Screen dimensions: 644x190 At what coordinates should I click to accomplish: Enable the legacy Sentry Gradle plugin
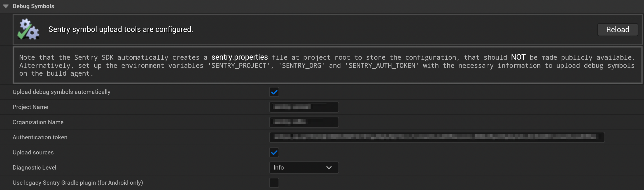pos(274,182)
